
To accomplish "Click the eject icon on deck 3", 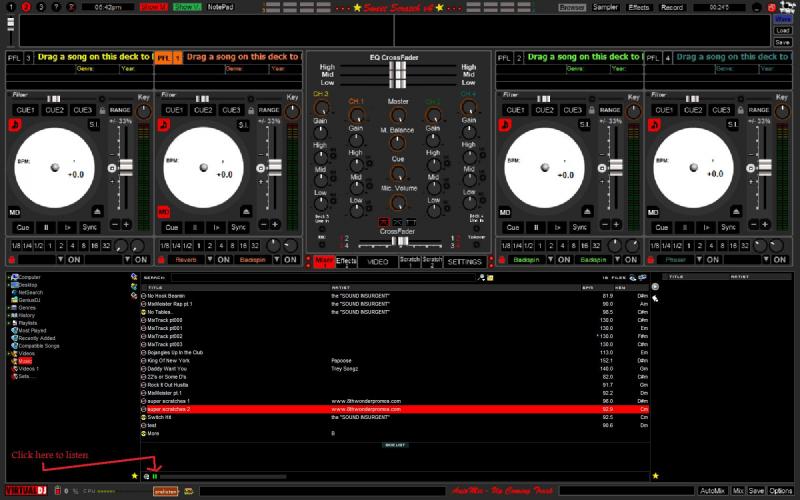I will pyautogui.click(x=97, y=211).
